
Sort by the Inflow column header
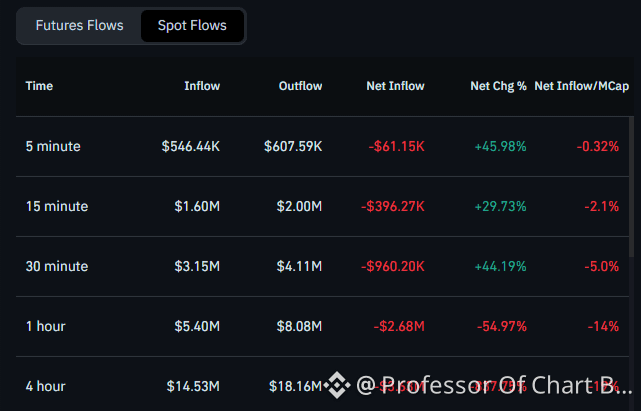pyautogui.click(x=202, y=86)
